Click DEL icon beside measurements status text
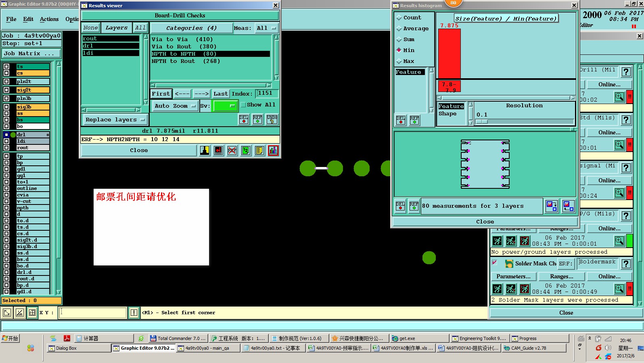Viewport: 644px width, 363px height. click(400, 206)
